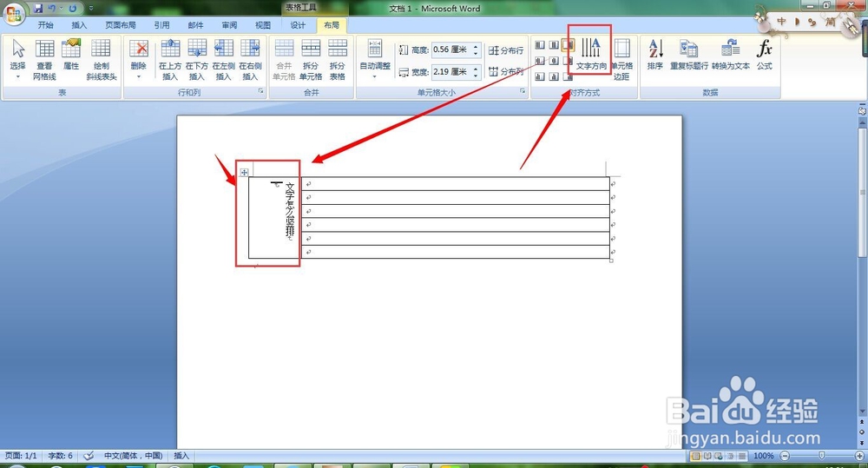Edit the 宽度 column width field

(x=450, y=72)
